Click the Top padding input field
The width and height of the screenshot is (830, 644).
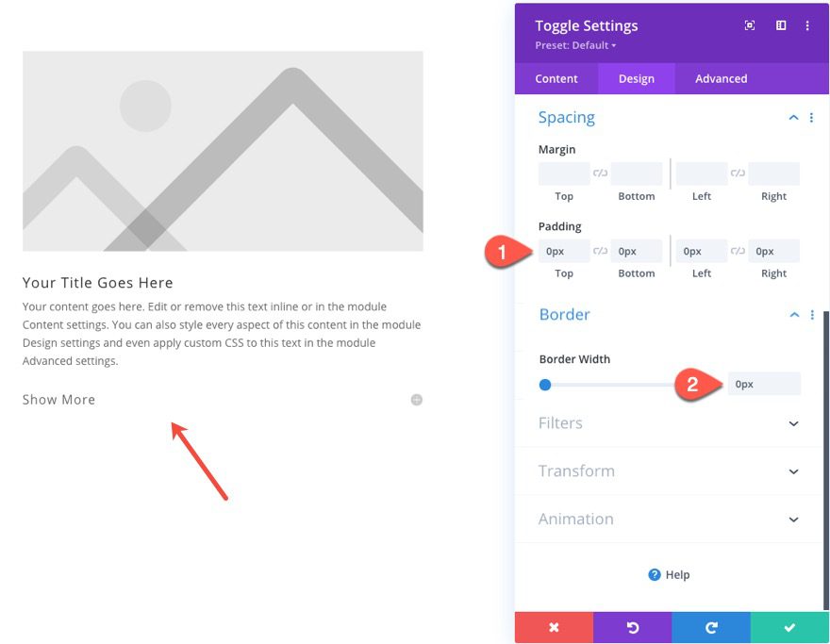tap(563, 250)
